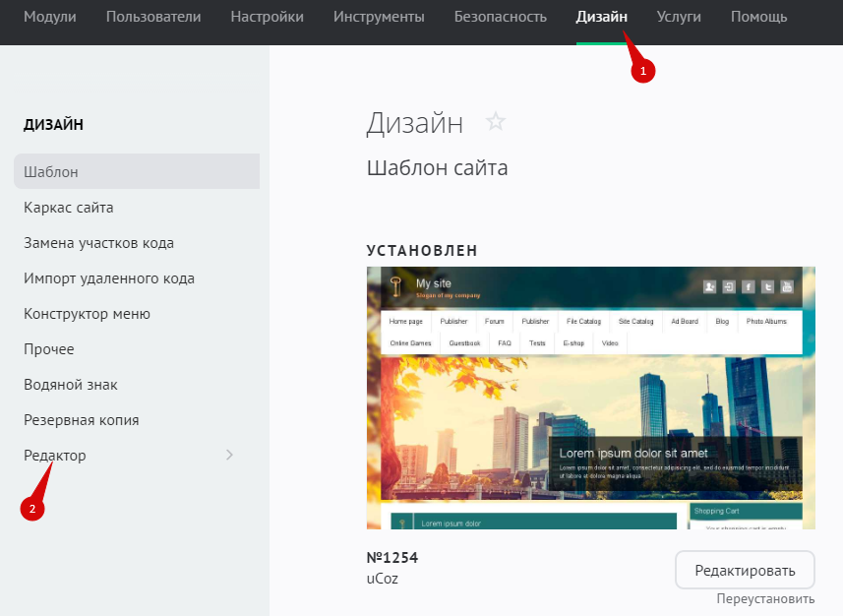Open the Услуги menu
The height and width of the screenshot is (616, 843).
[679, 17]
